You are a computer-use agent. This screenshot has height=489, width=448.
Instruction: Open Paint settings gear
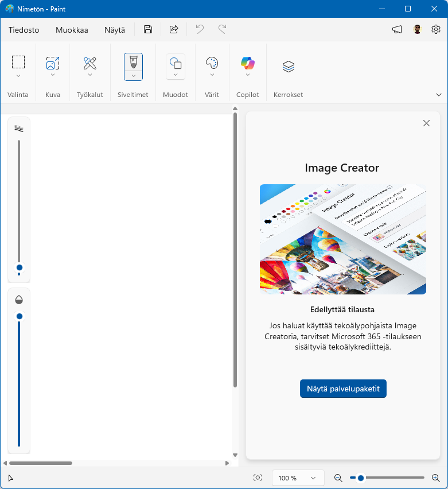click(435, 29)
